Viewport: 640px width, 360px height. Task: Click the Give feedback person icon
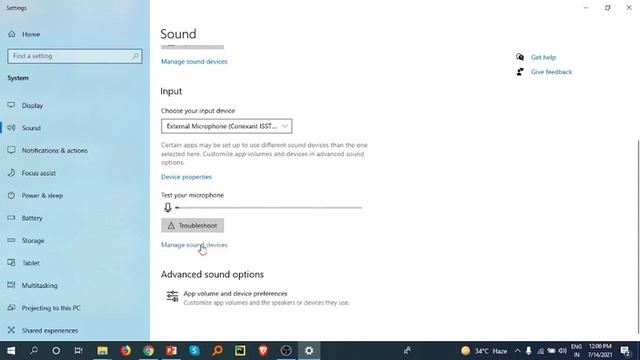[x=520, y=72]
